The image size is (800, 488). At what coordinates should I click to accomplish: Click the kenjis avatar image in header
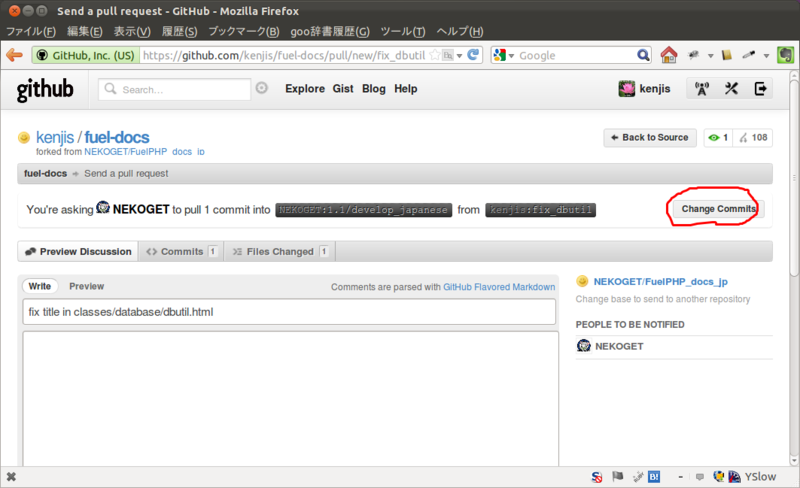pos(626,89)
